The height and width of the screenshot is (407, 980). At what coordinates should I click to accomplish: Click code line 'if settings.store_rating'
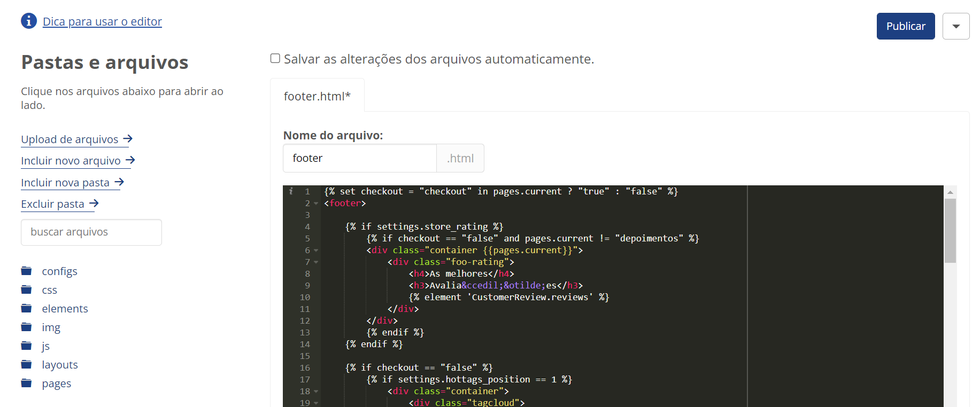click(425, 226)
